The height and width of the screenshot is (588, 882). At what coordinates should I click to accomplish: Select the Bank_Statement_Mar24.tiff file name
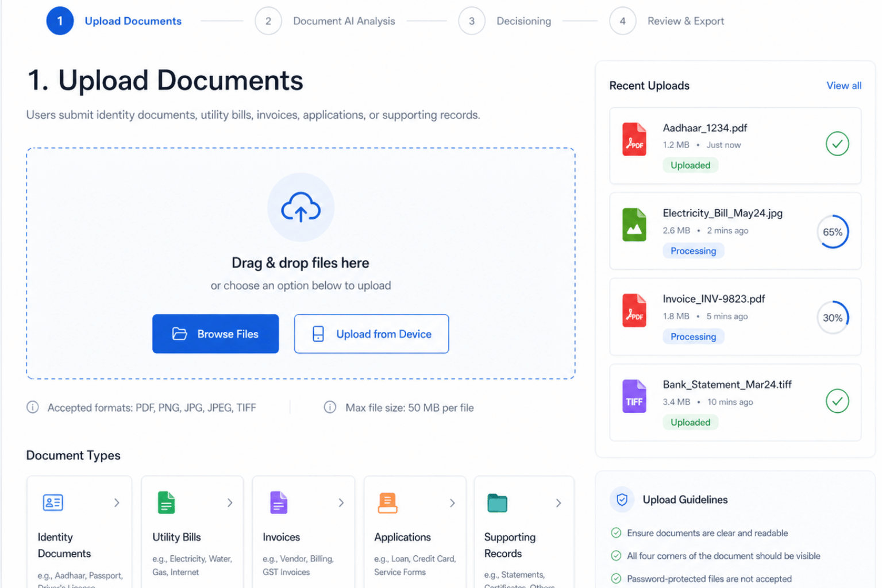727,384
